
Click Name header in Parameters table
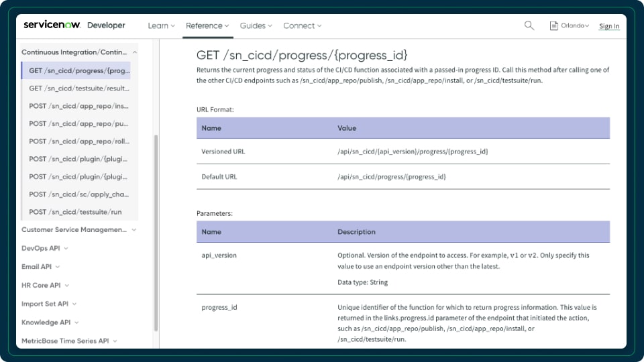coord(211,232)
